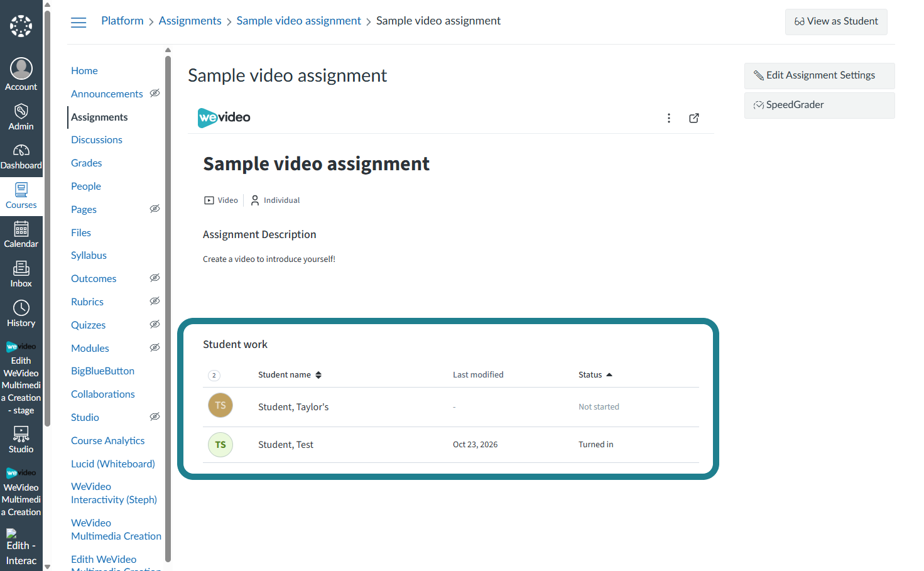Click the hidden-eye icon beside Rubrics
The height and width of the screenshot is (571, 924).
(155, 301)
